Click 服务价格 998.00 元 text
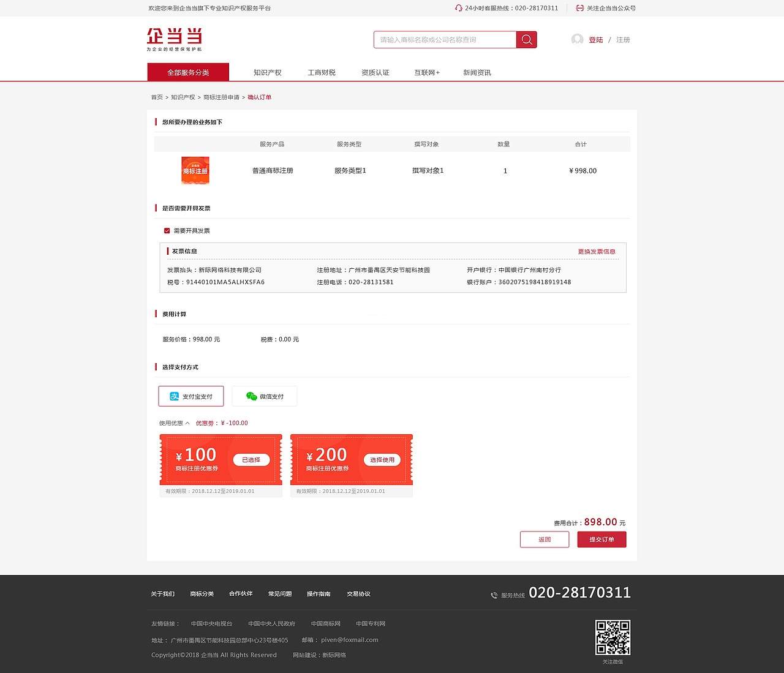Image resolution: width=784 pixels, height=673 pixels. coord(191,339)
